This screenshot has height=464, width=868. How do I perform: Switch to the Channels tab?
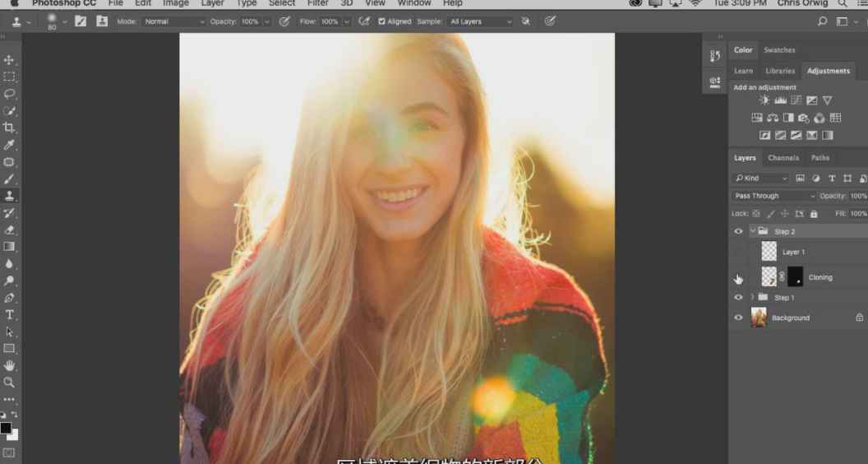783,157
